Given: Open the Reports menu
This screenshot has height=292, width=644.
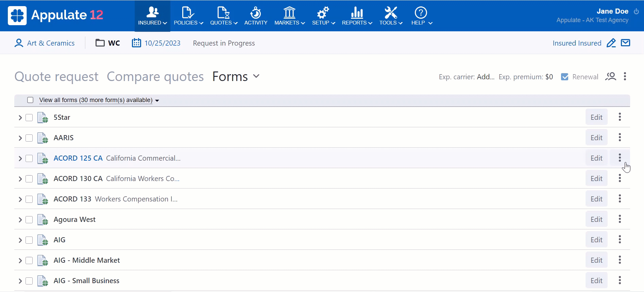Looking at the screenshot, I should 357,16.
